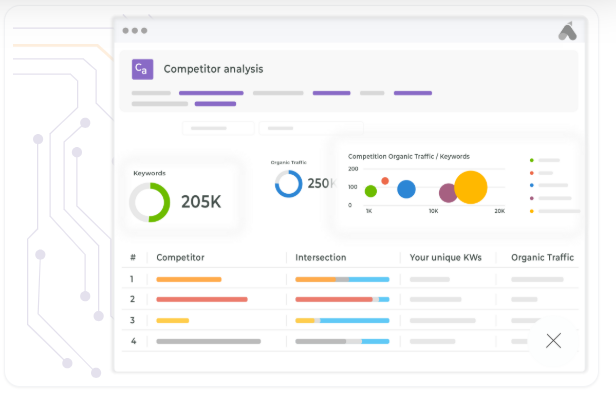This screenshot has height=417, width=616.
Task: Open the orange competitor in row 1
Action: (x=189, y=279)
